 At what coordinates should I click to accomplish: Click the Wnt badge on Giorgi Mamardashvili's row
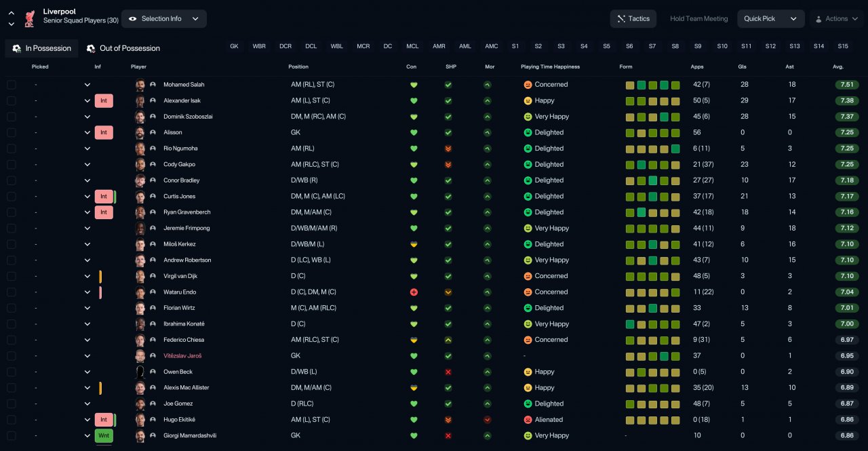104,436
